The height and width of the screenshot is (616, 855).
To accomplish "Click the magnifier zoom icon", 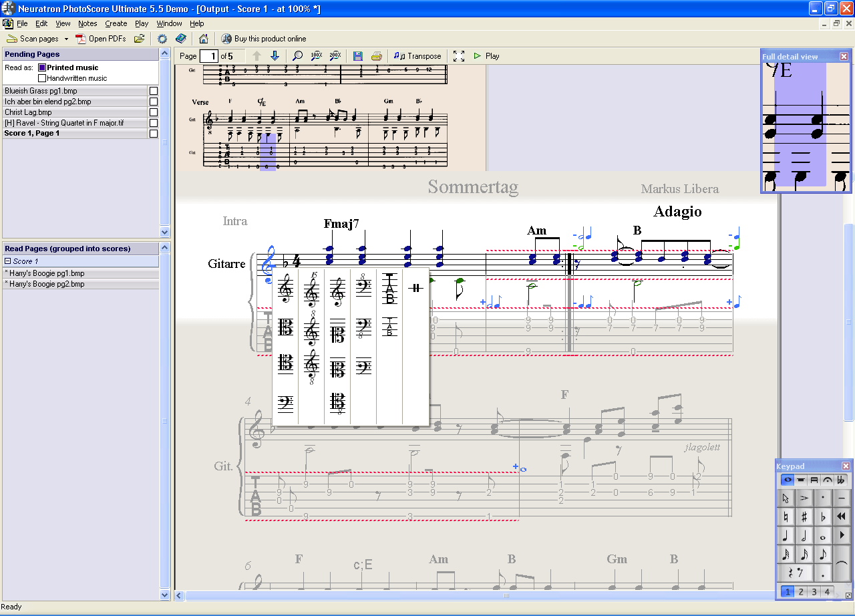I will tap(298, 56).
